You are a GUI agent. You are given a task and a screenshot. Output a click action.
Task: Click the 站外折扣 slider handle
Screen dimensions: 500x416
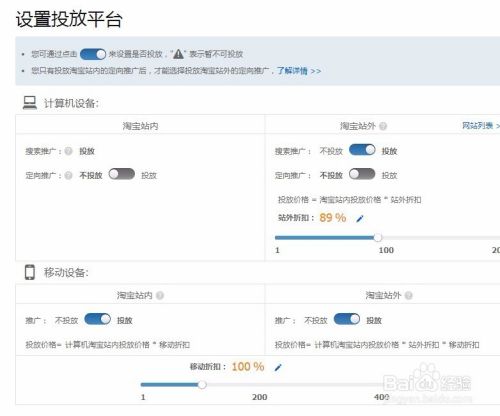(x=377, y=238)
